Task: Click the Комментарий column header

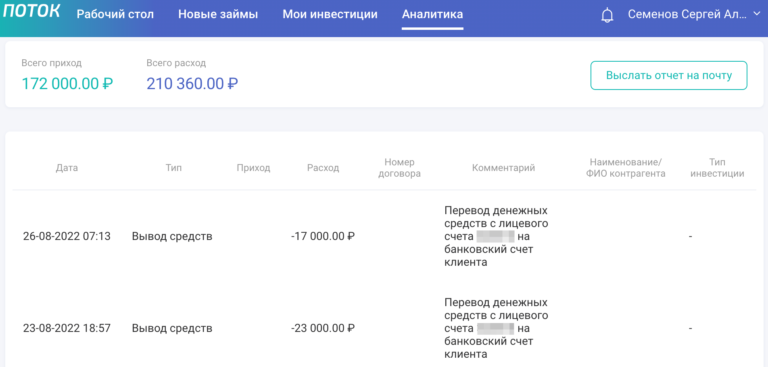Action: (x=504, y=168)
